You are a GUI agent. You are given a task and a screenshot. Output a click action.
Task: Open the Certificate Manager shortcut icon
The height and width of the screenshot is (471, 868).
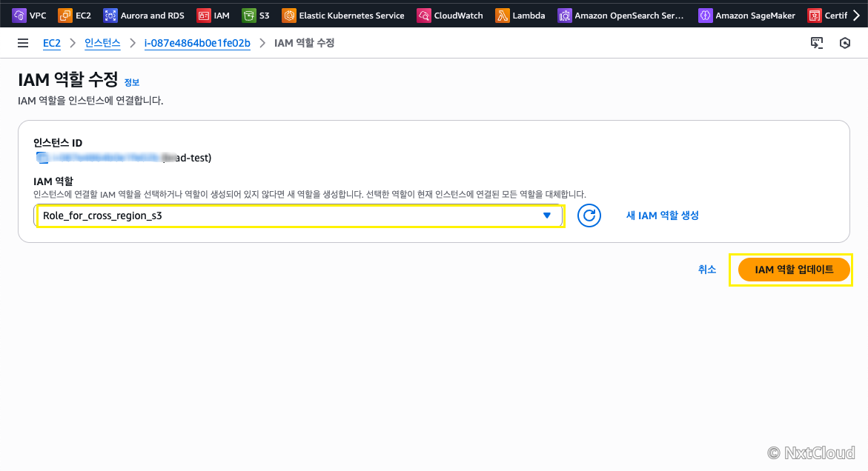(x=815, y=16)
